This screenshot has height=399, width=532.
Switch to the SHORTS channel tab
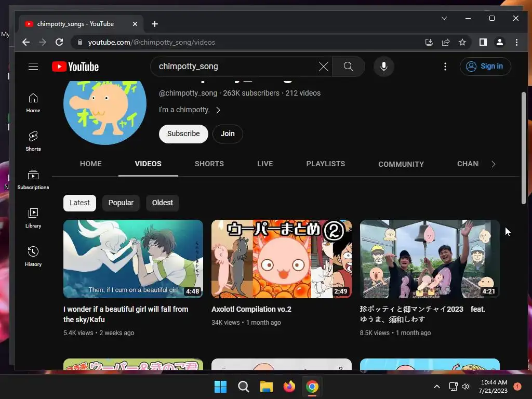[x=209, y=164]
